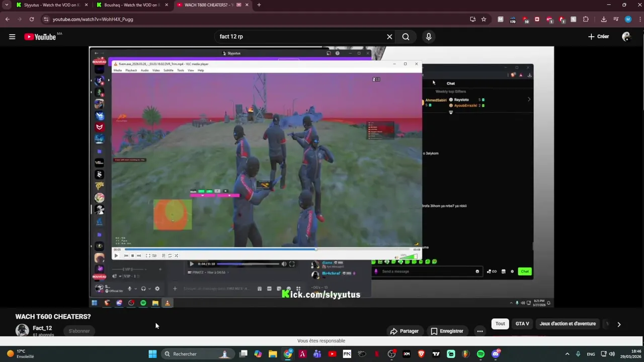Show Chrome downloads
This screenshot has width=644, height=362.
tap(604, 19)
